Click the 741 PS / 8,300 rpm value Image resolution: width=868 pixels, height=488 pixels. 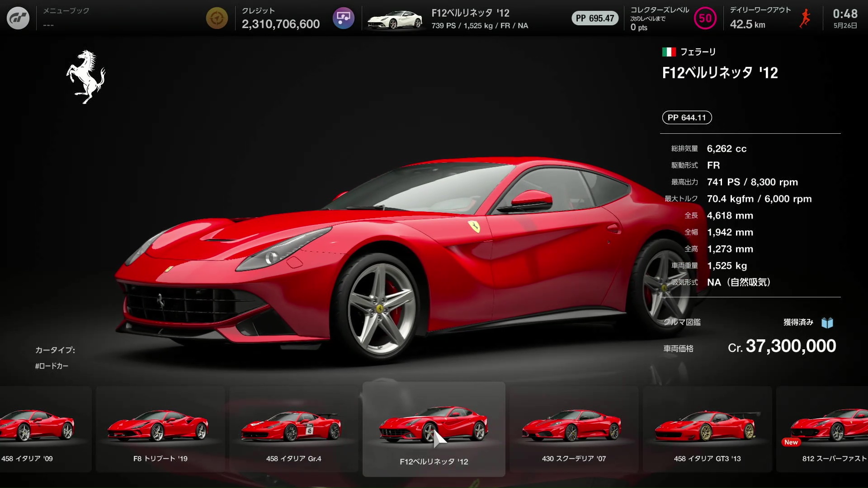(x=752, y=182)
